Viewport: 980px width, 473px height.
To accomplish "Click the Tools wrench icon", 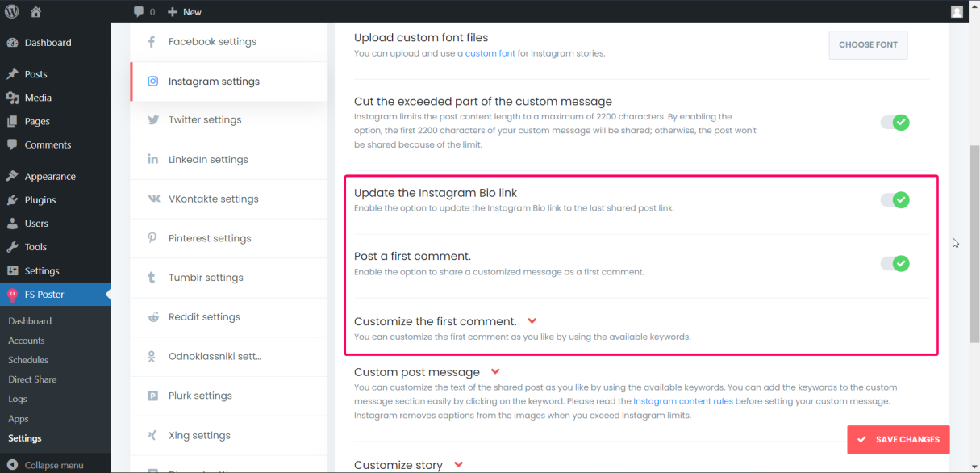I will (12, 247).
